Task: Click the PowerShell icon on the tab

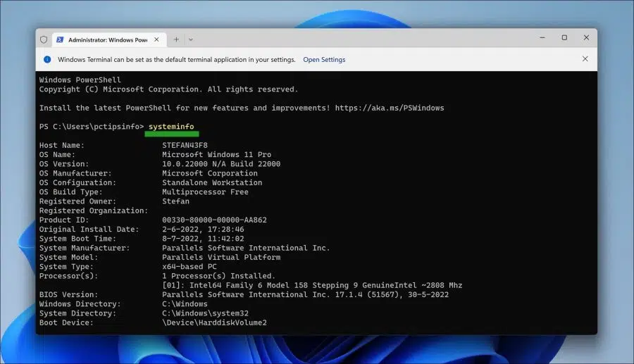Action: pos(60,39)
